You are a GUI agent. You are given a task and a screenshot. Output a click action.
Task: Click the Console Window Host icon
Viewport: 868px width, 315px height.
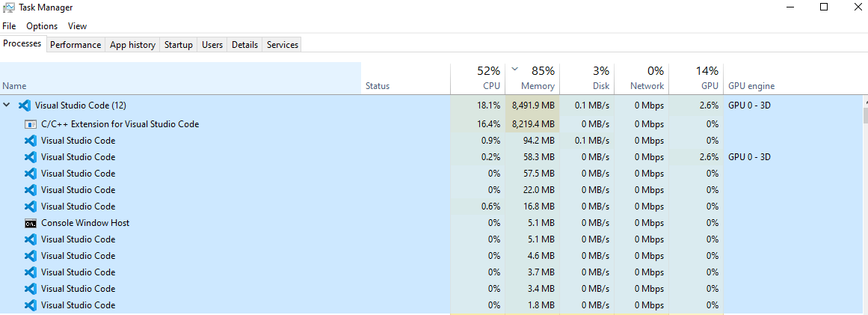pos(31,223)
